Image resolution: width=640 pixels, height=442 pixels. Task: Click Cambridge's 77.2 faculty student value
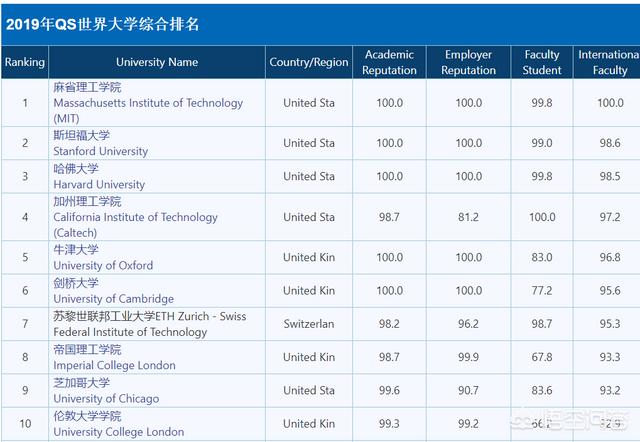pos(542,291)
